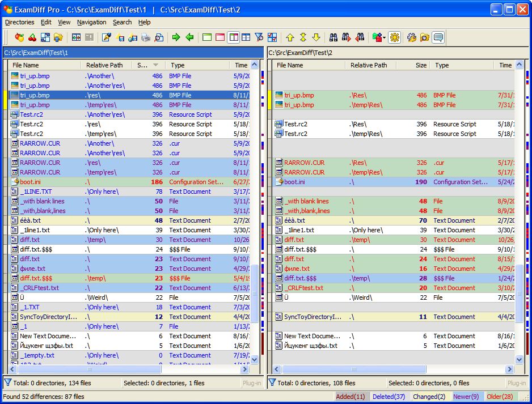The image size is (532, 404).
Task: Click the yellow double-arrow current difference icon
Action: [303, 37]
